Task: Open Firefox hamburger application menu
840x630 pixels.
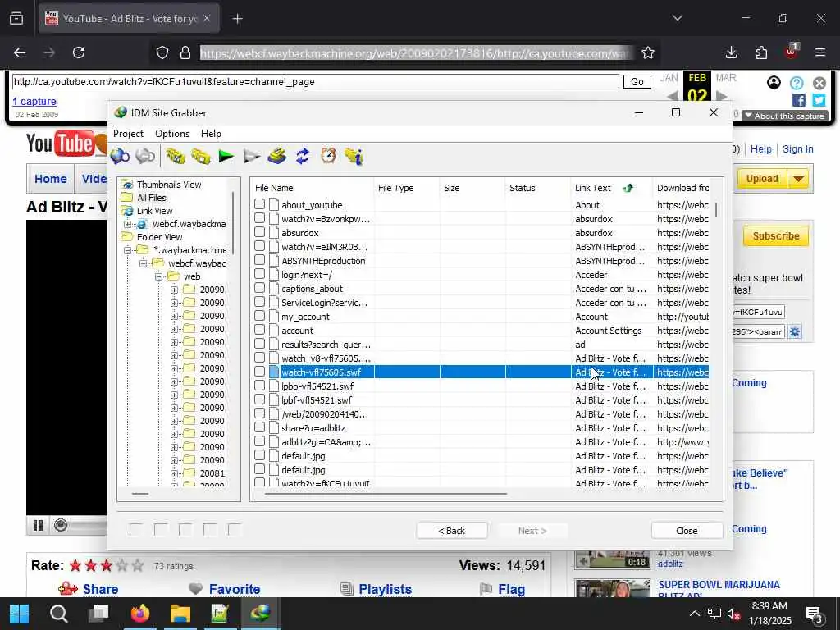Action: click(820, 52)
